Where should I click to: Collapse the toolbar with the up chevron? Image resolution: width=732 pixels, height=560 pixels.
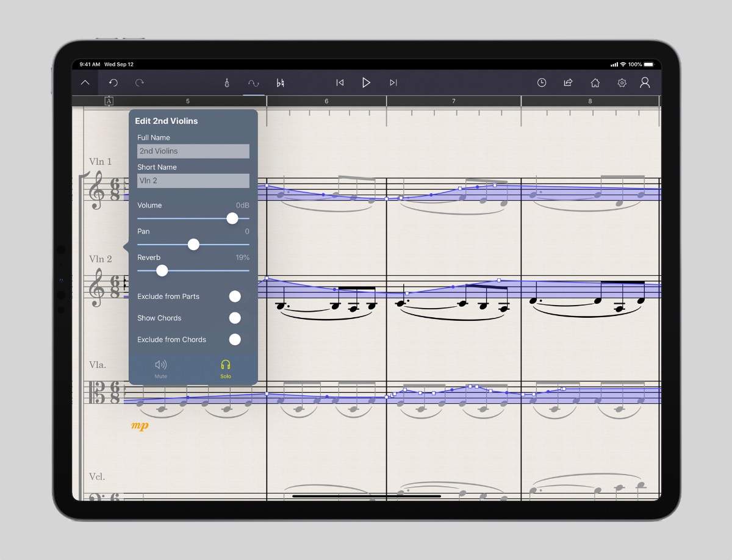point(85,83)
